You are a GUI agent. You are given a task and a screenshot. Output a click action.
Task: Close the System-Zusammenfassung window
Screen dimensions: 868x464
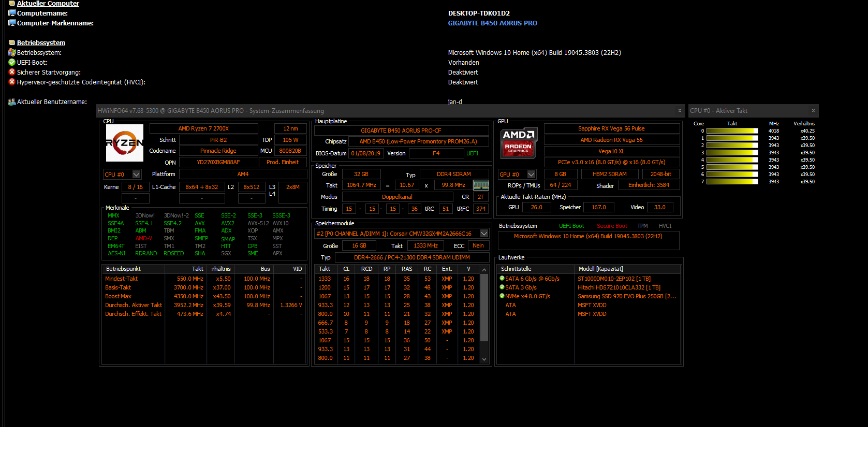pyautogui.click(x=680, y=110)
